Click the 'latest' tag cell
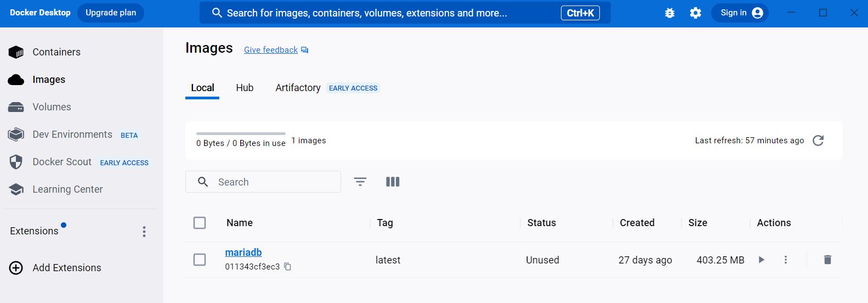Image resolution: width=868 pixels, height=303 pixels. 388,260
